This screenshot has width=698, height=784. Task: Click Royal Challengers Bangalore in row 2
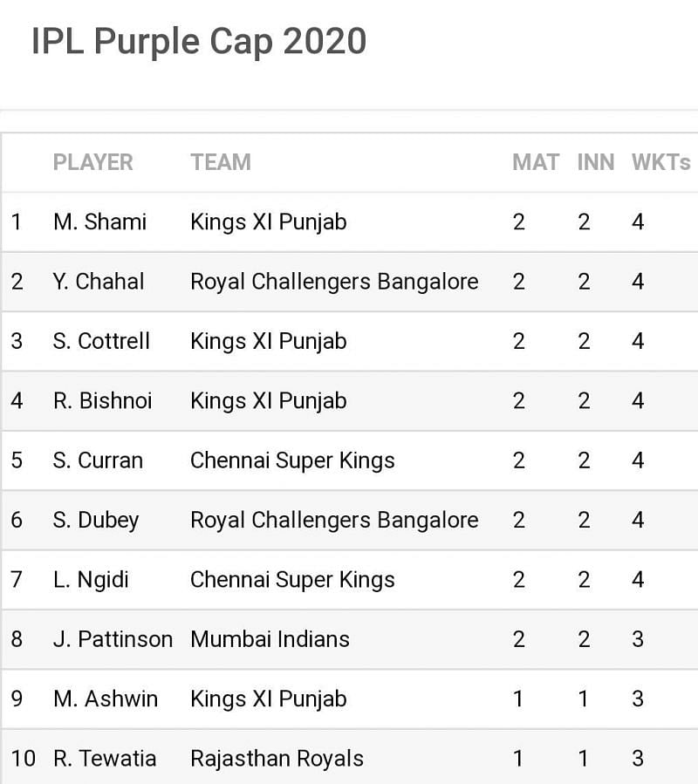click(335, 281)
